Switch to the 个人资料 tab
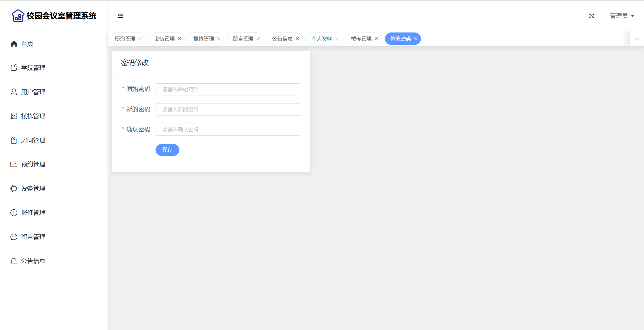The width and height of the screenshot is (644, 330). [x=321, y=39]
